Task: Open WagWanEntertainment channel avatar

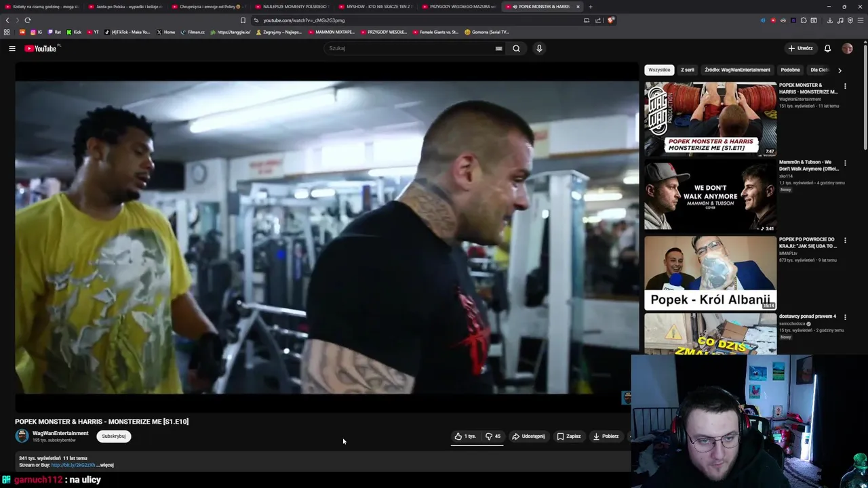Action: click(x=22, y=436)
